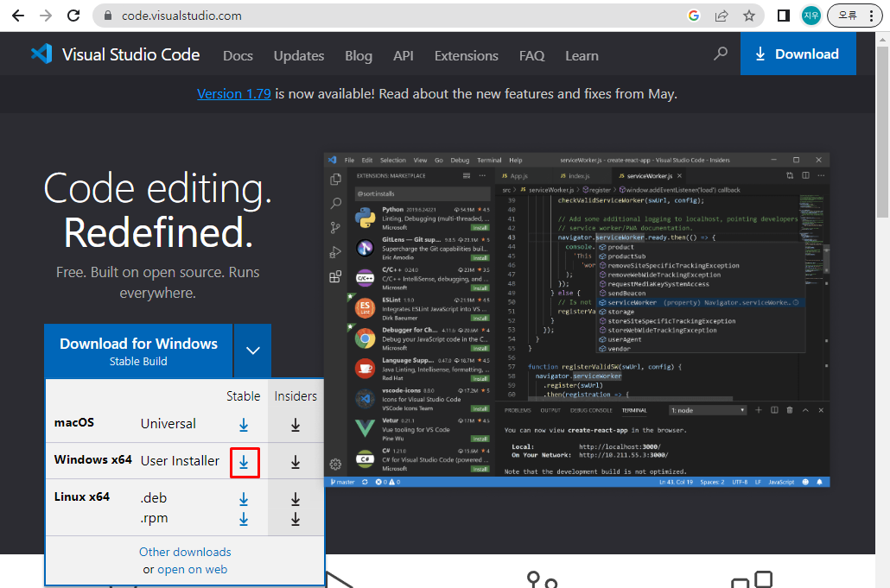Open the browser side panel icon
The width and height of the screenshot is (890, 588).
[784, 16]
